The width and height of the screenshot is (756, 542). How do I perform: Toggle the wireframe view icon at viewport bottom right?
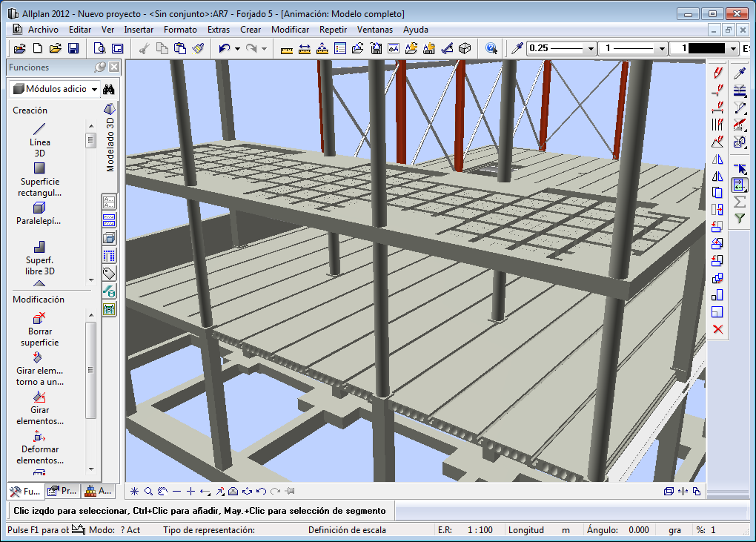[x=669, y=492]
